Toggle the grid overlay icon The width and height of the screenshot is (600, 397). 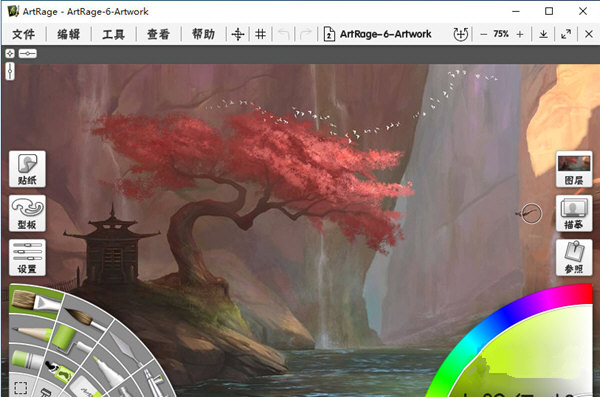click(x=261, y=34)
